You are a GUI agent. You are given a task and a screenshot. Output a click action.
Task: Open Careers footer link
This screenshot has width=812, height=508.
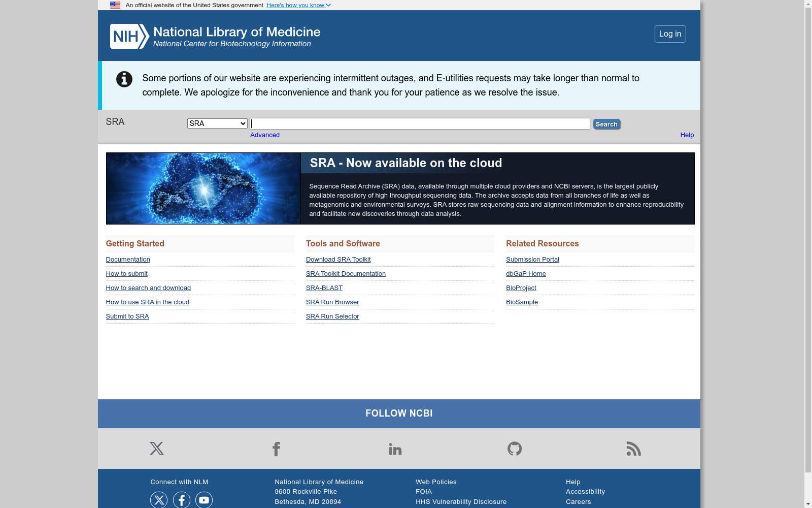(578, 502)
